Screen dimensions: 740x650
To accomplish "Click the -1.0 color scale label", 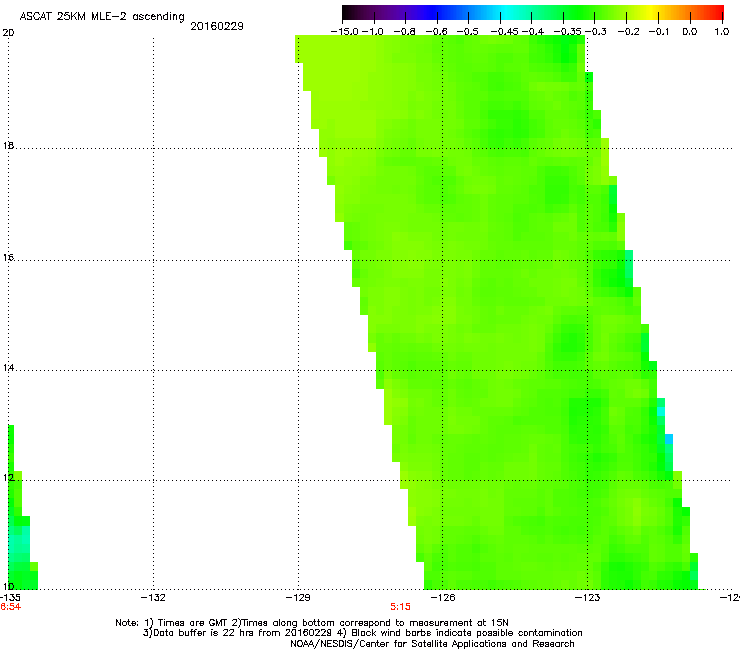I will point(372,32).
